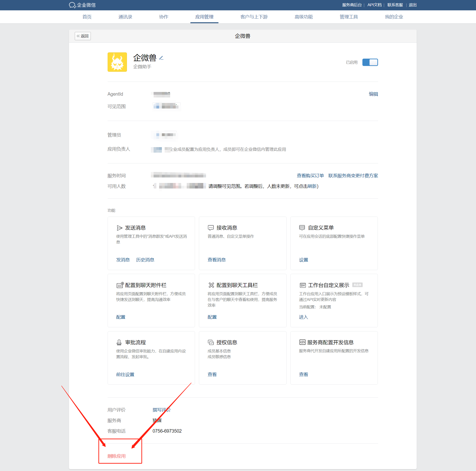Click the pencil edit icon beside 企微兽
Screen dimensions: 476x471
tap(161, 58)
